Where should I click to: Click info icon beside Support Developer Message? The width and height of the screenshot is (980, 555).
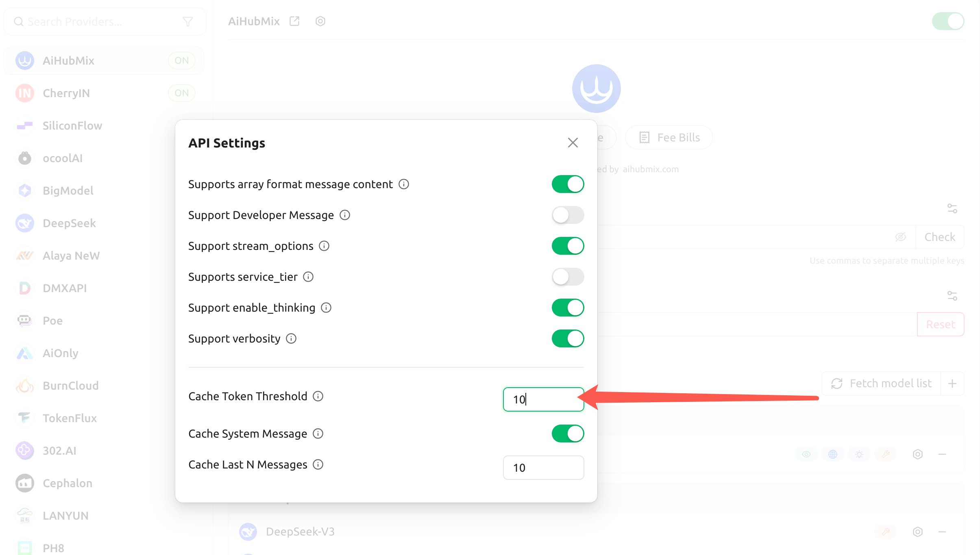[344, 215]
